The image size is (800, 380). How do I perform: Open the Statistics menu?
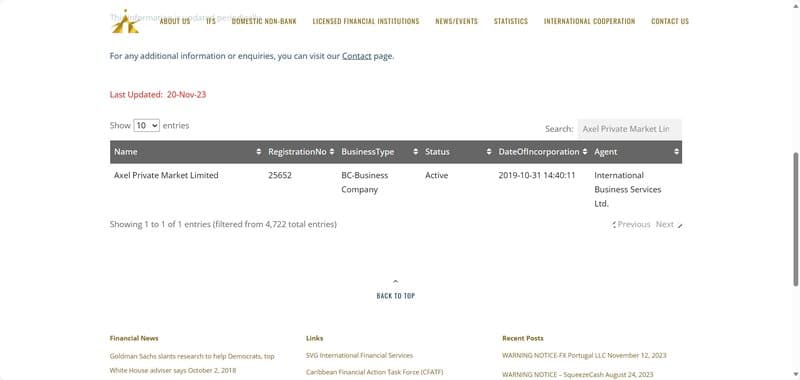(x=511, y=21)
